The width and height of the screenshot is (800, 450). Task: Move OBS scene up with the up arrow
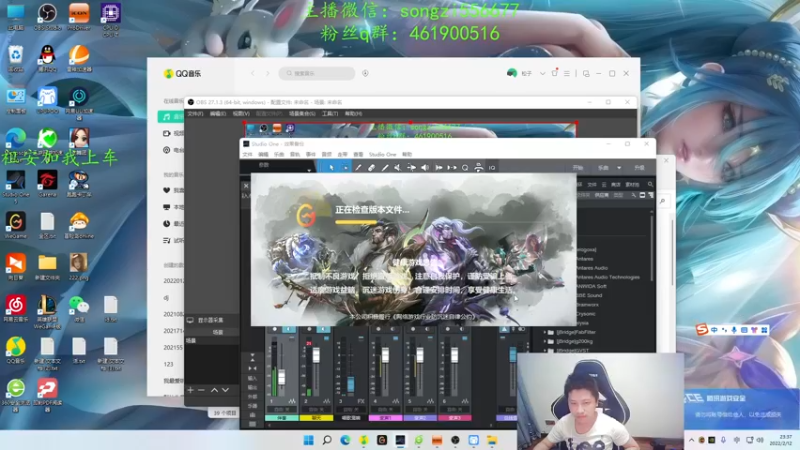214,390
